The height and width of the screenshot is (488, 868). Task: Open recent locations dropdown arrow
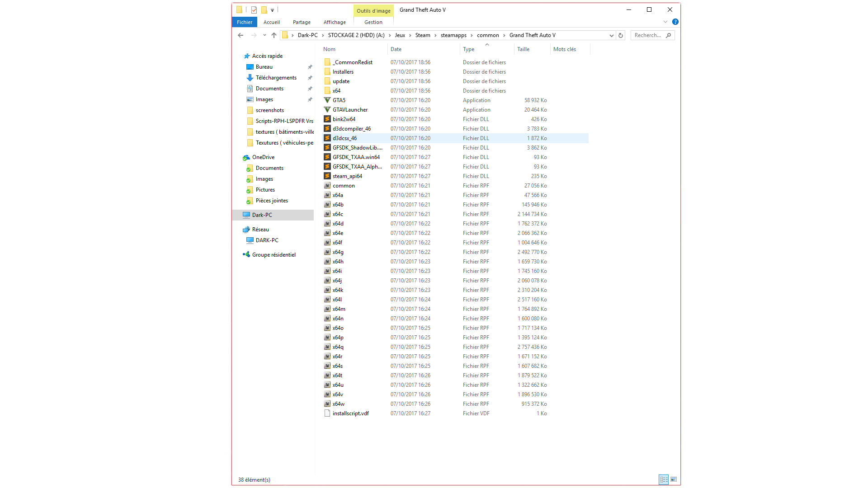tap(264, 35)
